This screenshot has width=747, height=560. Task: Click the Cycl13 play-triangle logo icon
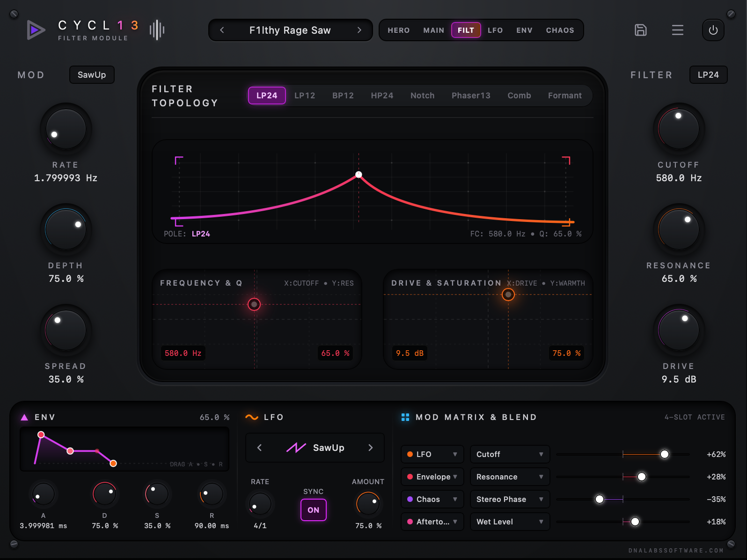point(36,30)
